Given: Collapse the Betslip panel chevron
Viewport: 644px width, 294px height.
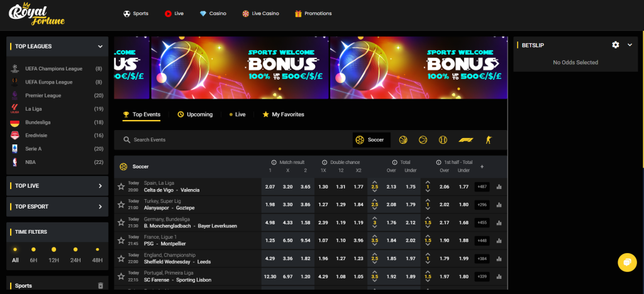Looking at the screenshot, I should pos(630,45).
